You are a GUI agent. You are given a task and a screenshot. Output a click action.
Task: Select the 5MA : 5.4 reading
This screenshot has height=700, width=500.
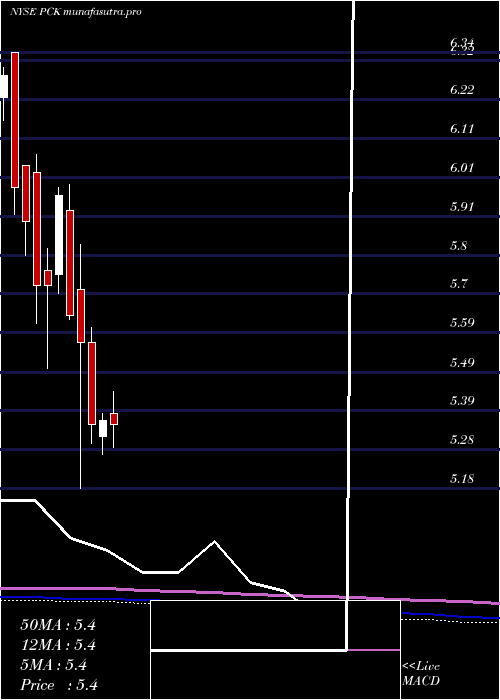pyautogui.click(x=53, y=665)
